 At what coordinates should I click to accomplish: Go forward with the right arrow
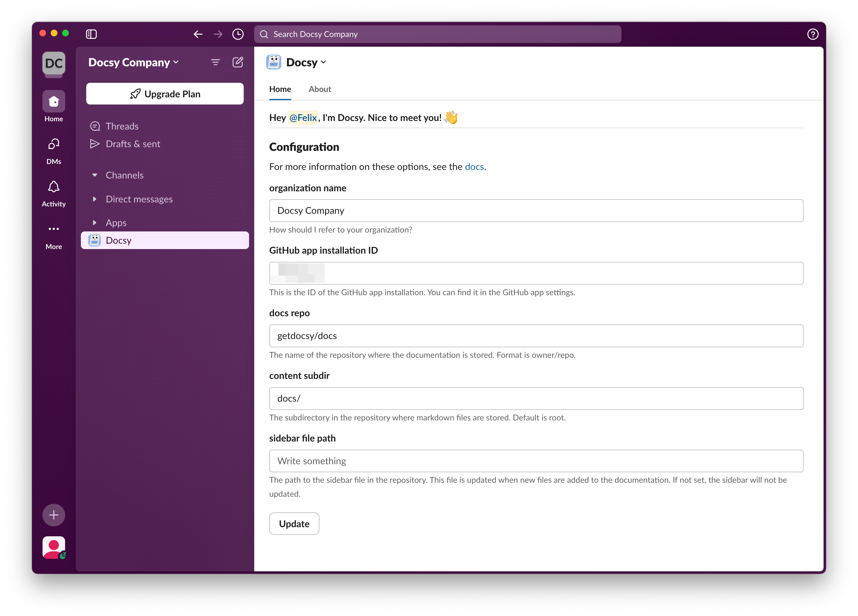coord(218,34)
